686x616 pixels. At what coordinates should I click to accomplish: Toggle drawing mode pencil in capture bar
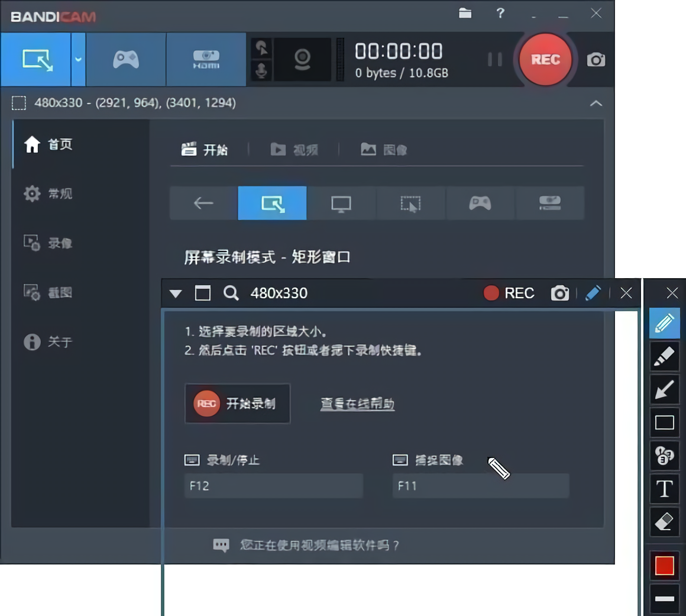coord(593,293)
